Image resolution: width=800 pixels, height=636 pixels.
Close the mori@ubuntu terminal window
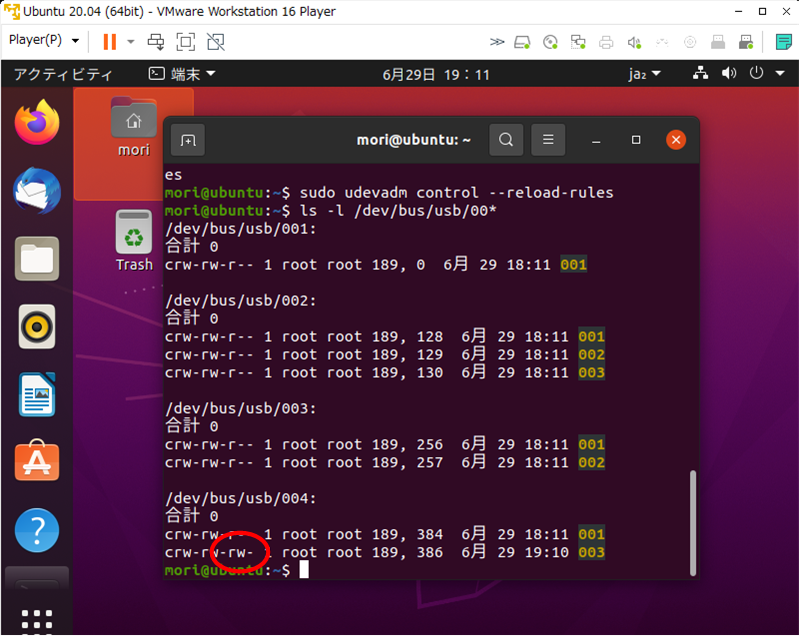click(x=676, y=140)
